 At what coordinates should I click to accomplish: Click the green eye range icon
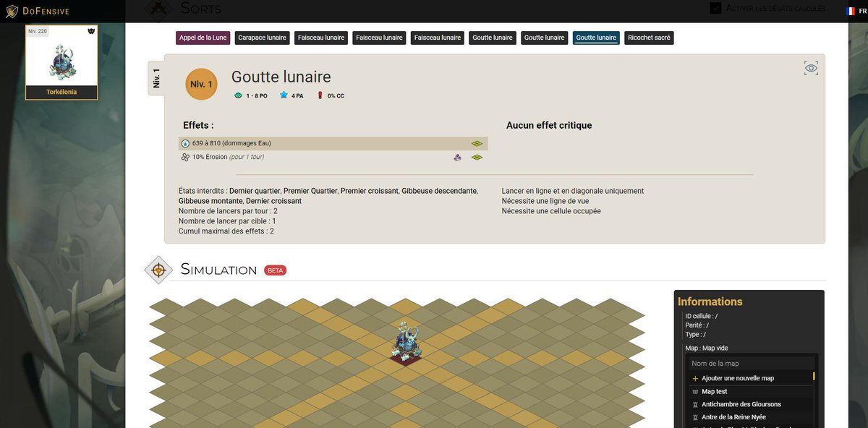239,95
